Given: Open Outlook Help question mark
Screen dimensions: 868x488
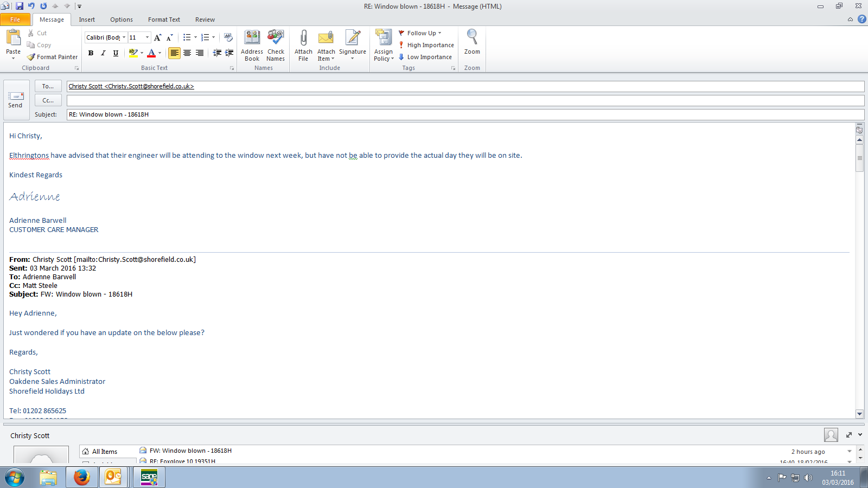Looking at the screenshot, I should [862, 19].
